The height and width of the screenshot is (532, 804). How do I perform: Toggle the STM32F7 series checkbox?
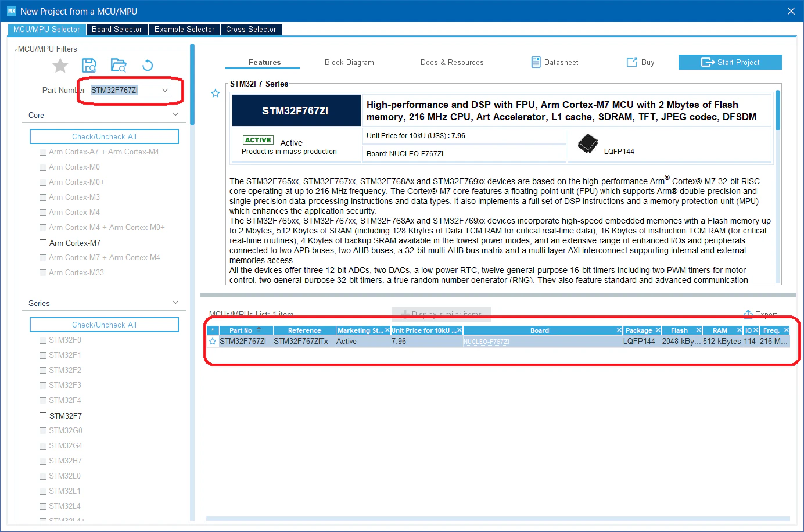tap(43, 416)
